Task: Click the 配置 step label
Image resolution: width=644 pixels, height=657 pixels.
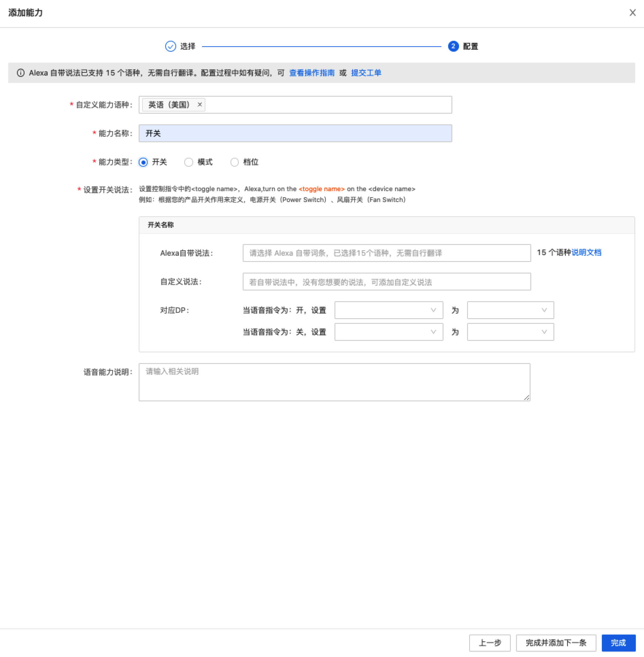Action: click(x=471, y=46)
